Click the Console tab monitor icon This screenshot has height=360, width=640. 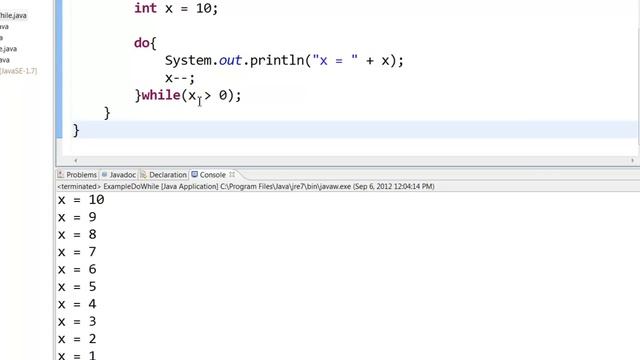195,174
